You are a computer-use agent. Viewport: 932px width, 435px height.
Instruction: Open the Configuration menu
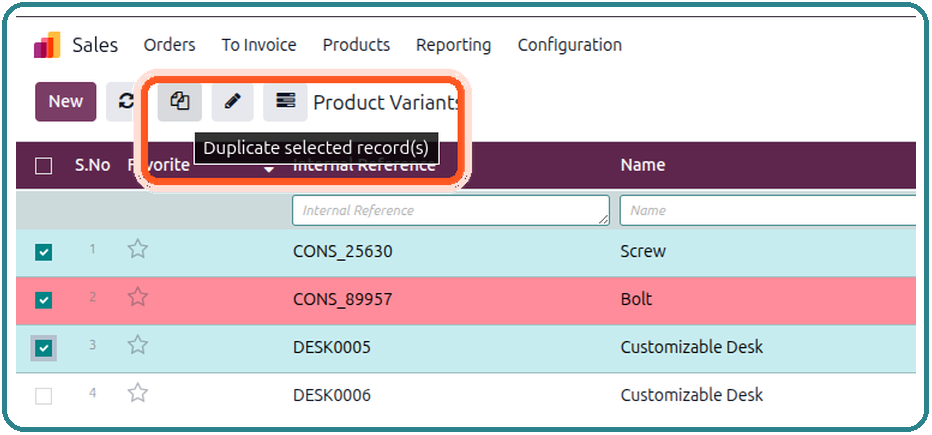569,45
